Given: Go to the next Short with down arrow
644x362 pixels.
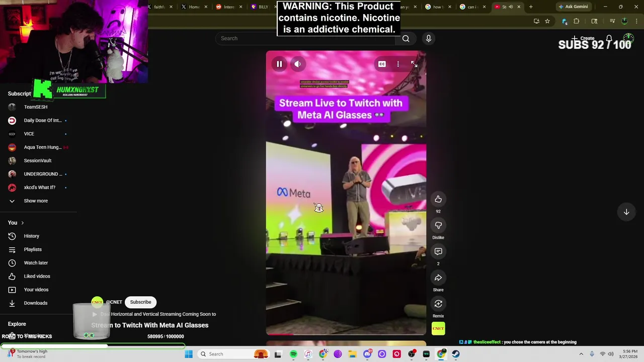Looking at the screenshot, I should 626,212.
